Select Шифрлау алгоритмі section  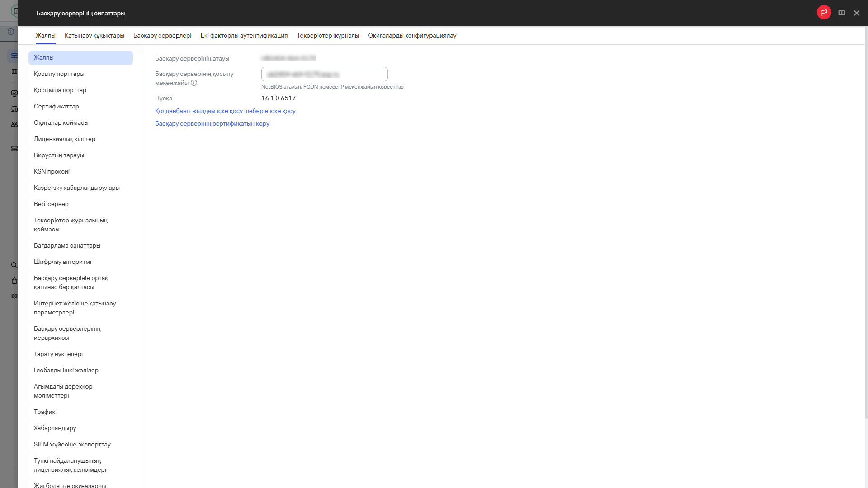tap(62, 262)
